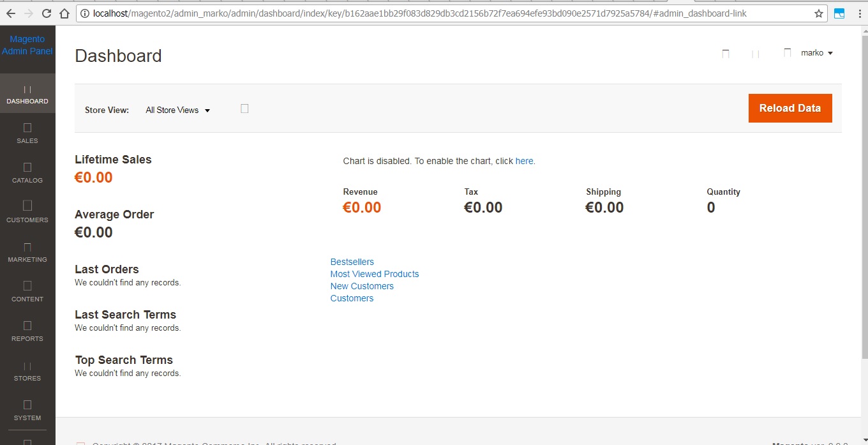
Task: Open the Catalog sidebar section
Action: 27,173
